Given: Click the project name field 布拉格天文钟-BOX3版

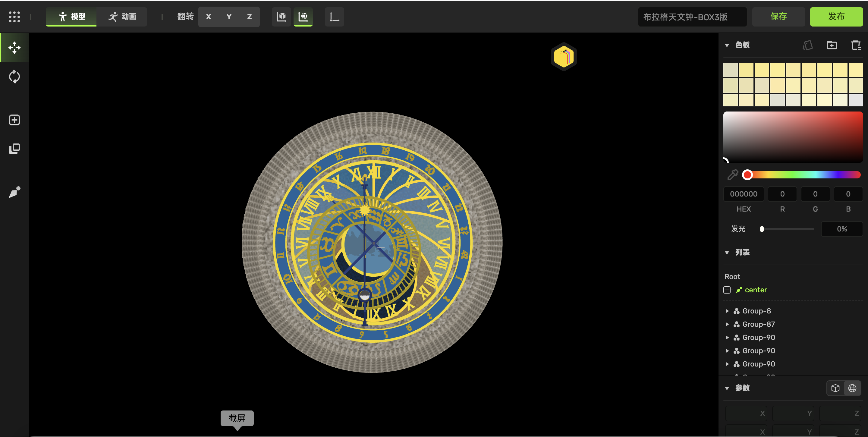Looking at the screenshot, I should [692, 17].
